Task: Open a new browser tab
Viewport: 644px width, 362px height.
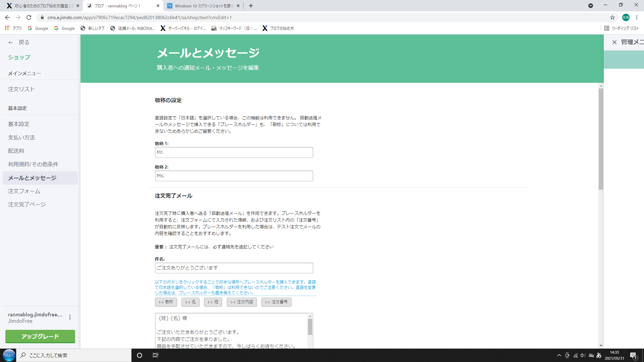Action: click(x=251, y=6)
